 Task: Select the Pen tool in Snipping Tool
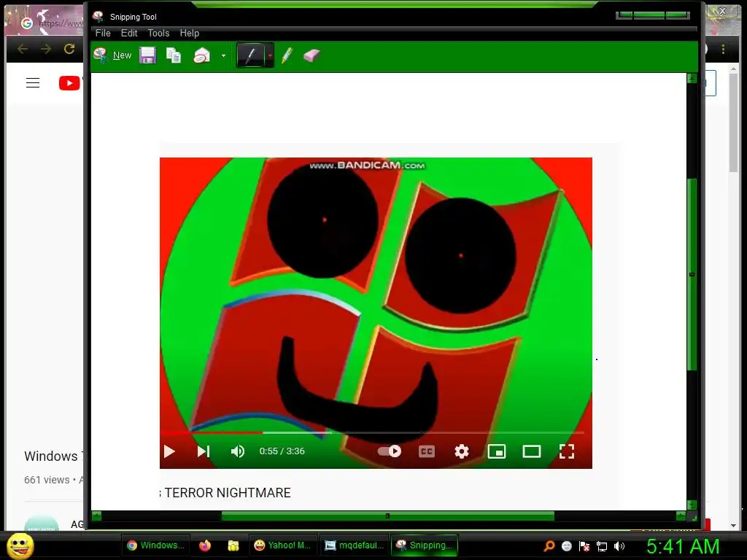coord(251,55)
